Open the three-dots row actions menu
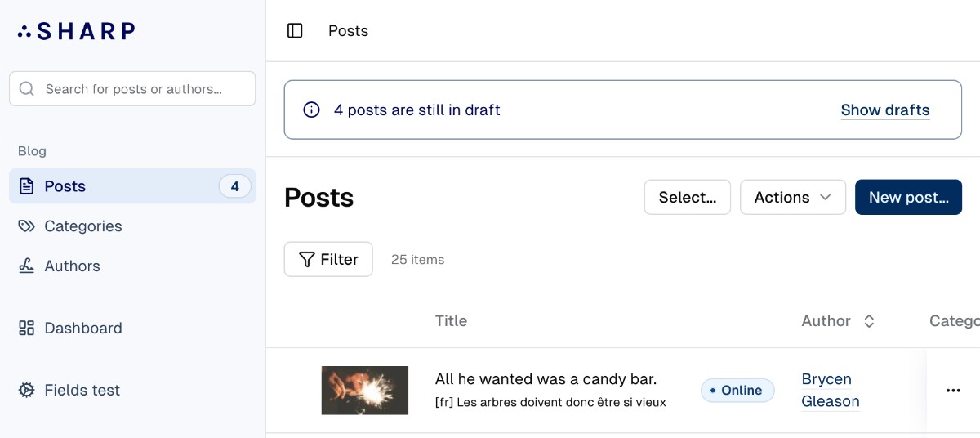The width and height of the screenshot is (980, 438). click(952, 391)
